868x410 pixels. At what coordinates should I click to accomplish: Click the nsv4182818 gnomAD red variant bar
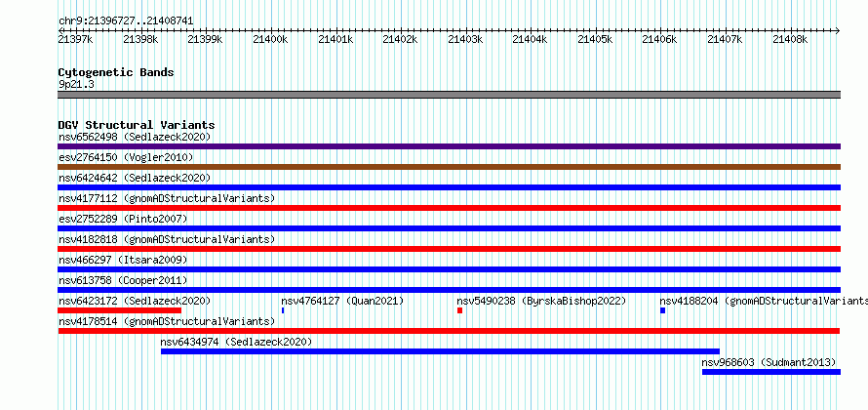tap(449, 249)
